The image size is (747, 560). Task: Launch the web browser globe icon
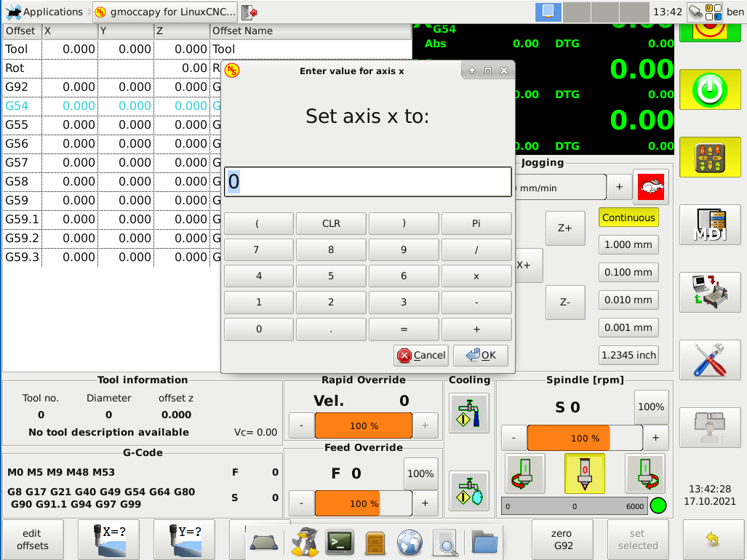[410, 543]
